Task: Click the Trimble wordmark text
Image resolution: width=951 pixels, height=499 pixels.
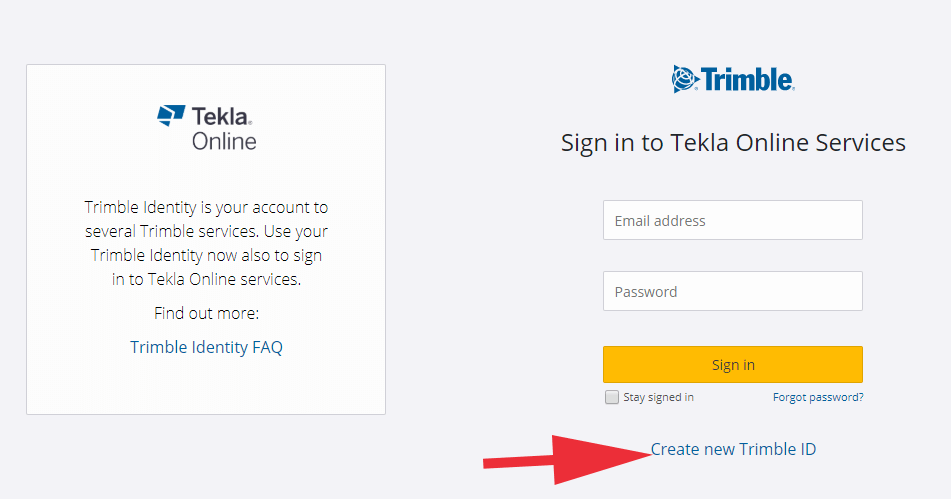Action: coord(748,79)
